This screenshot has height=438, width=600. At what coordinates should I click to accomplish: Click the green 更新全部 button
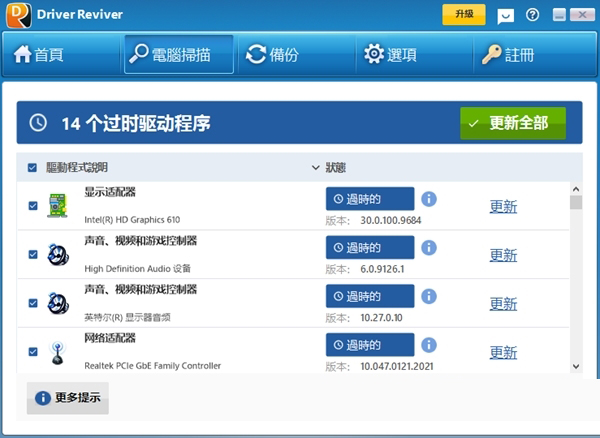point(513,123)
